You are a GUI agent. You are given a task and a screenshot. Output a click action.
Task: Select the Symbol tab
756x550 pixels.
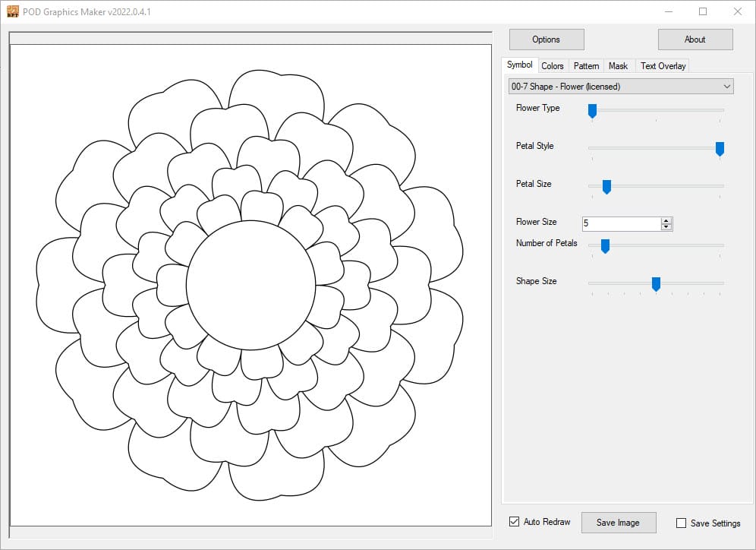click(x=520, y=65)
